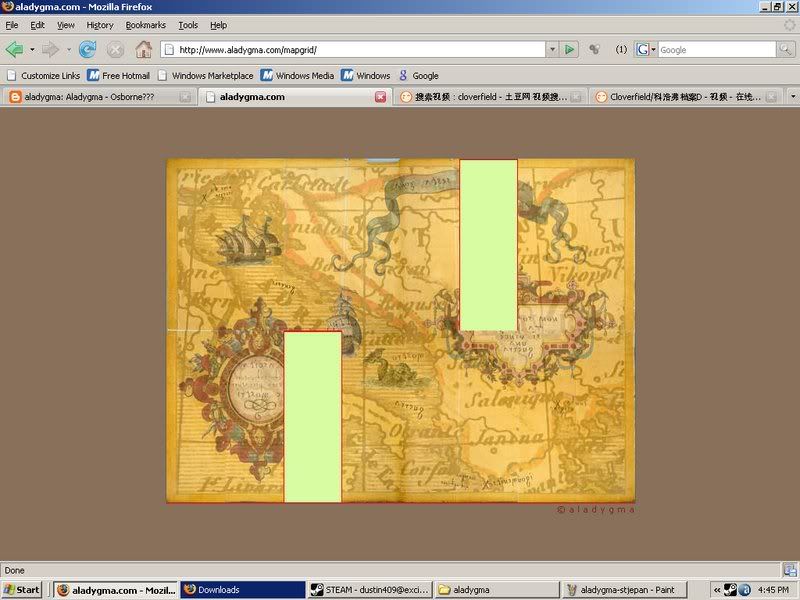
Task: Open the Tools menu
Action: pos(188,25)
